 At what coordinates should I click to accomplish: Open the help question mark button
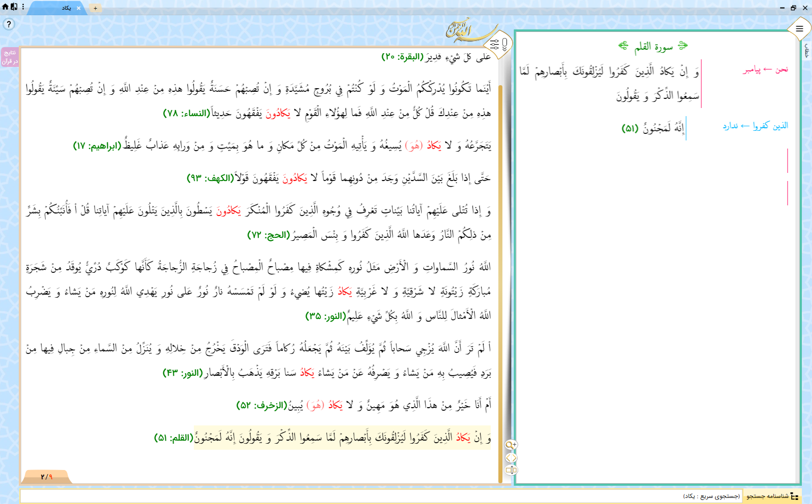pyautogui.click(x=9, y=24)
